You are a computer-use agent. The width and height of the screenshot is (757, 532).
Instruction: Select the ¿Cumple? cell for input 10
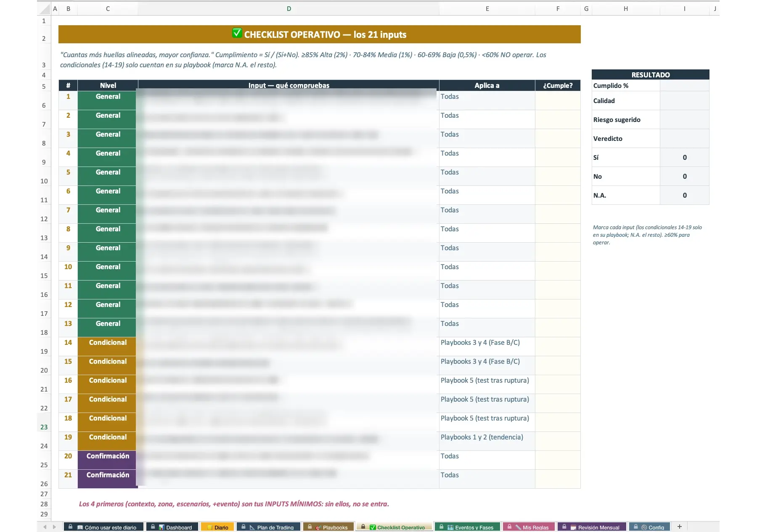[558, 271]
